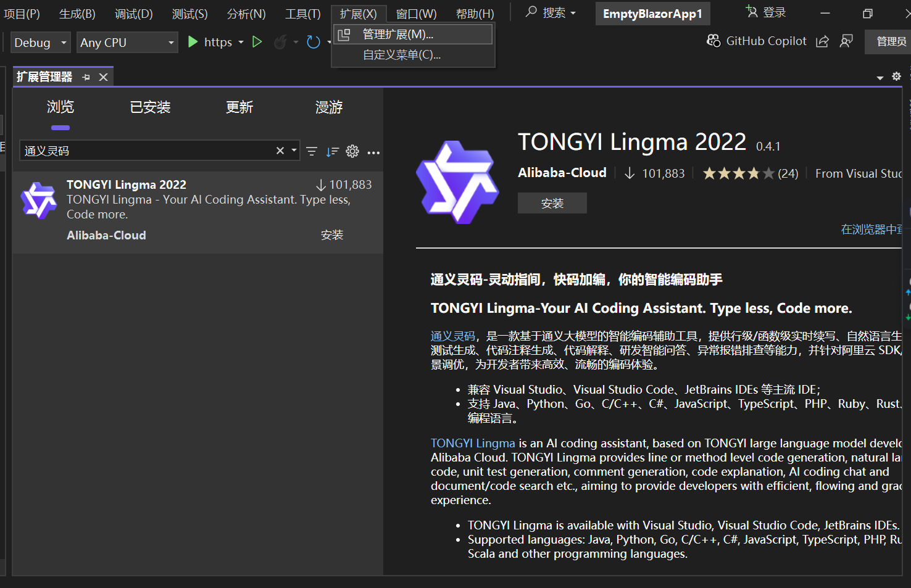The height and width of the screenshot is (588, 911).
Task: Click the star rating (24)
Action: [x=751, y=173]
